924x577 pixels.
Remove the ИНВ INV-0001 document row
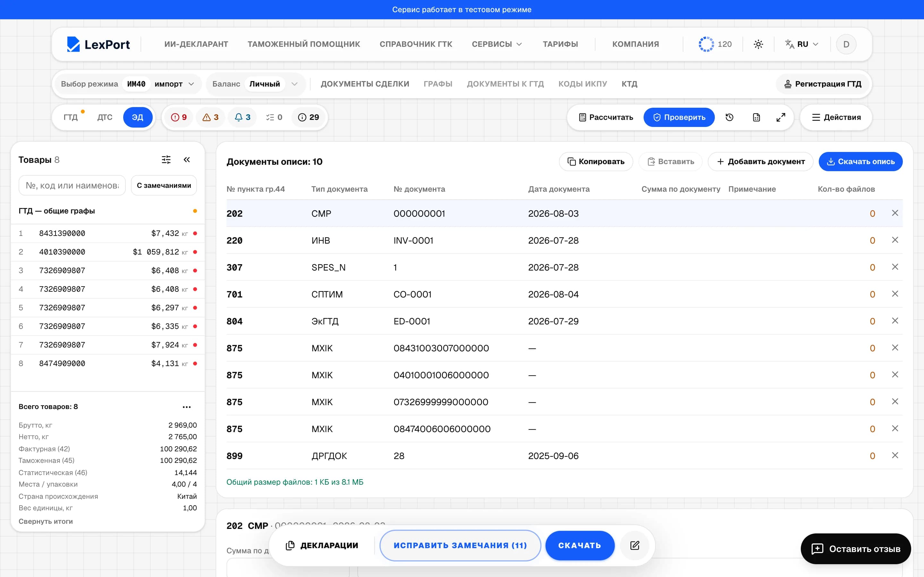895,240
